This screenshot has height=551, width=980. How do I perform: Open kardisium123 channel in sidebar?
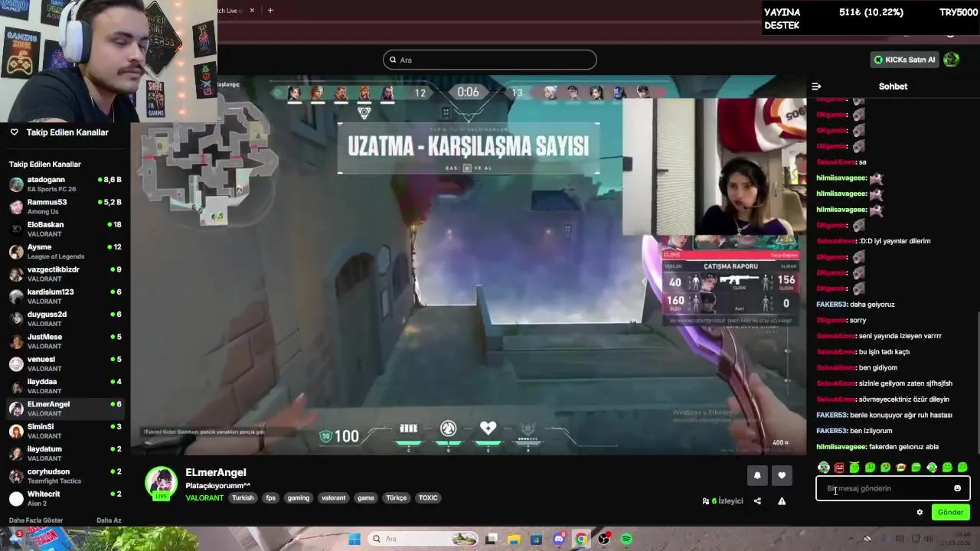tap(65, 296)
